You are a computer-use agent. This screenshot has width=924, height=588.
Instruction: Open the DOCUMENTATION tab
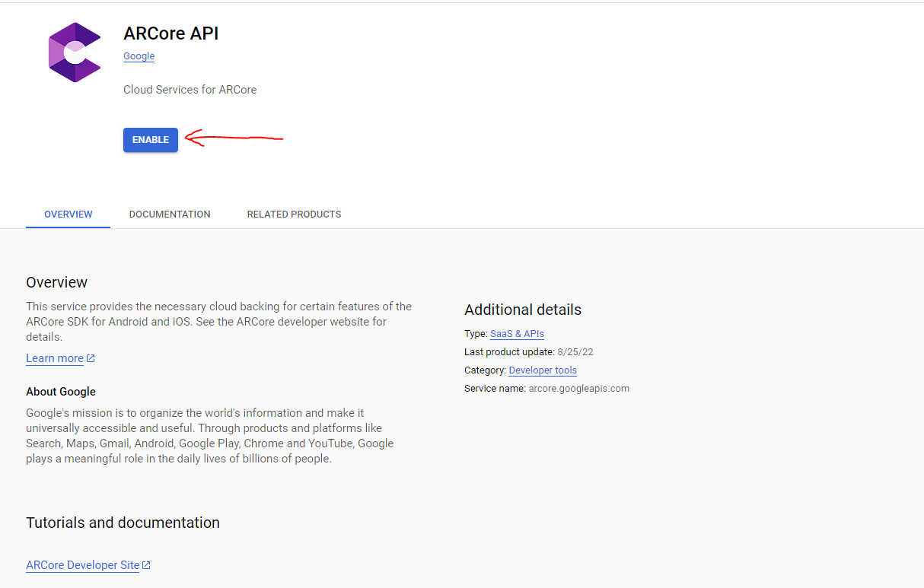tap(170, 215)
